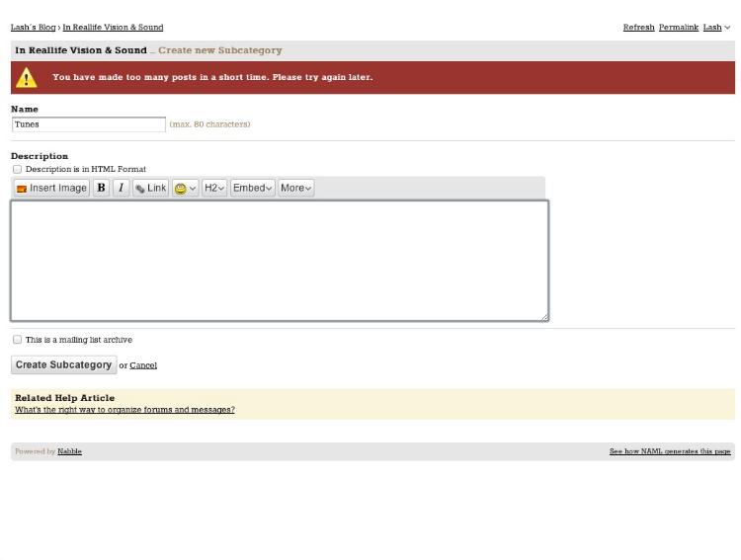Enable Description is in HTML Format
This screenshot has width=741, height=560.
pos(17,169)
